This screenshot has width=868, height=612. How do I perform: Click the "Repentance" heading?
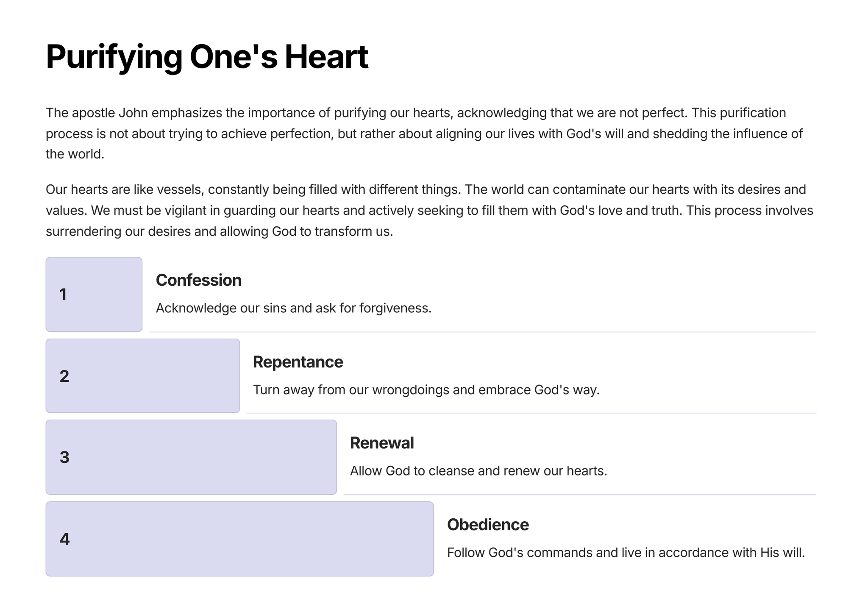298,362
